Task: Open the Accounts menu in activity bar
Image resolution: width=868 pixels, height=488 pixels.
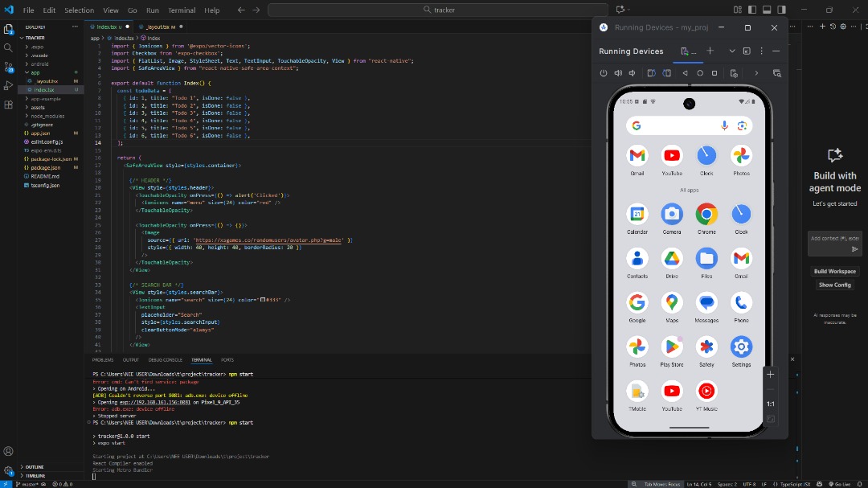Action: 8,451
